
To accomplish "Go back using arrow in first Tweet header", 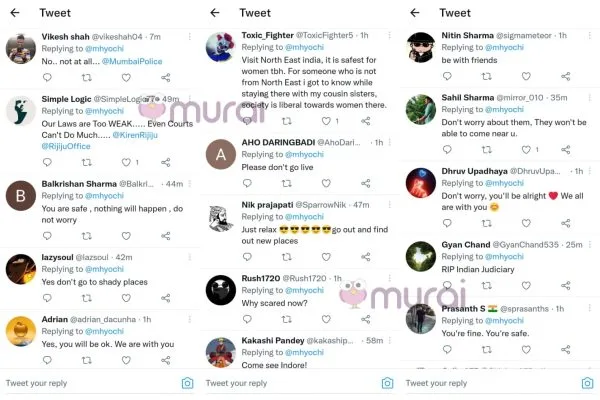I will 15,13.
